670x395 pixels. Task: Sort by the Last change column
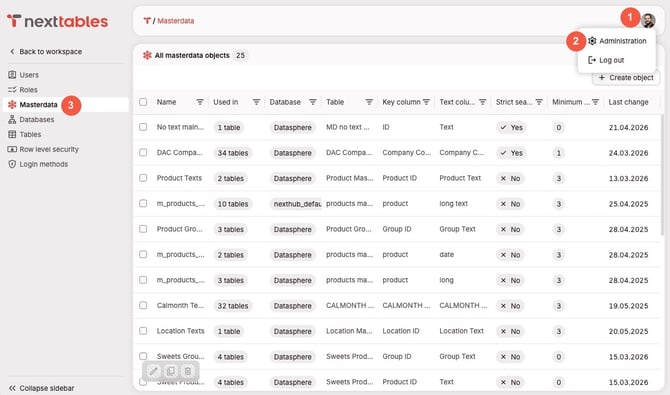pyautogui.click(x=628, y=102)
